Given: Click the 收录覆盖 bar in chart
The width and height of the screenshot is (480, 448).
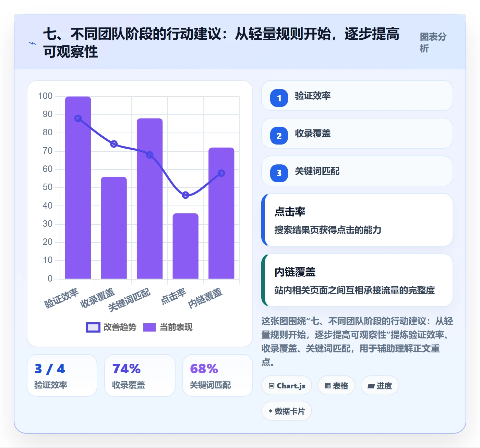Looking at the screenshot, I should [114, 228].
